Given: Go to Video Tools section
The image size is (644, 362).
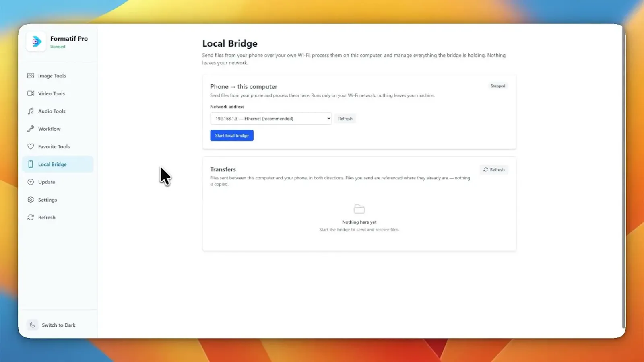Looking at the screenshot, I should [58, 93].
